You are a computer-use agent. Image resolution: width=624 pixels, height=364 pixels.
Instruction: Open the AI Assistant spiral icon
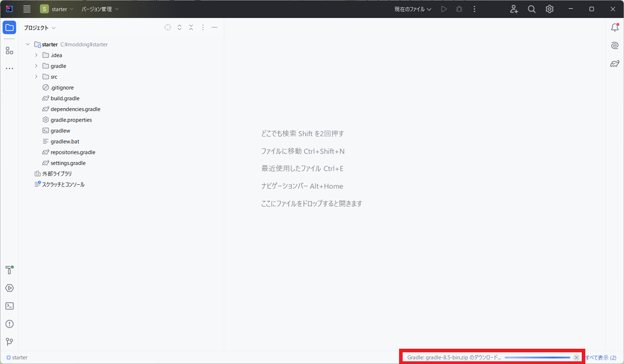(615, 45)
